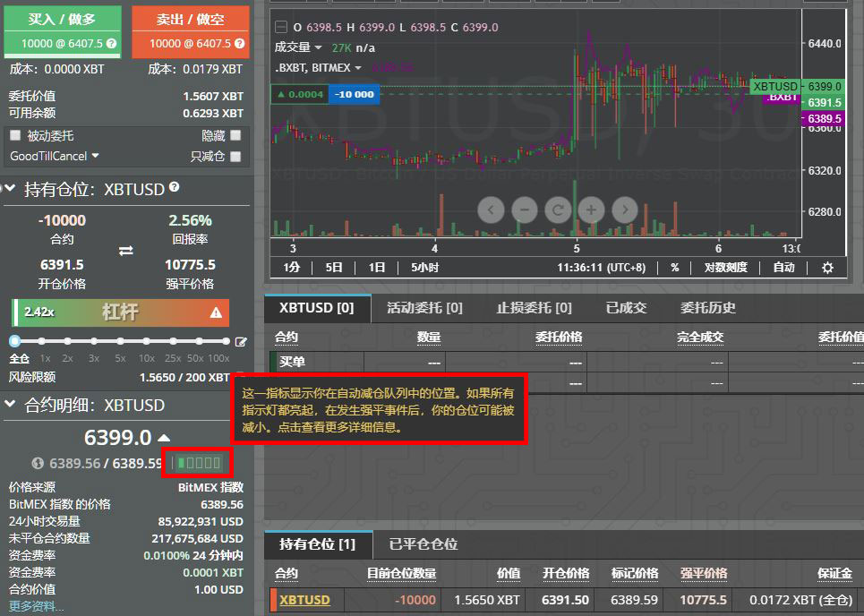
Task: Select the 1分 timeframe
Action: tap(292, 268)
